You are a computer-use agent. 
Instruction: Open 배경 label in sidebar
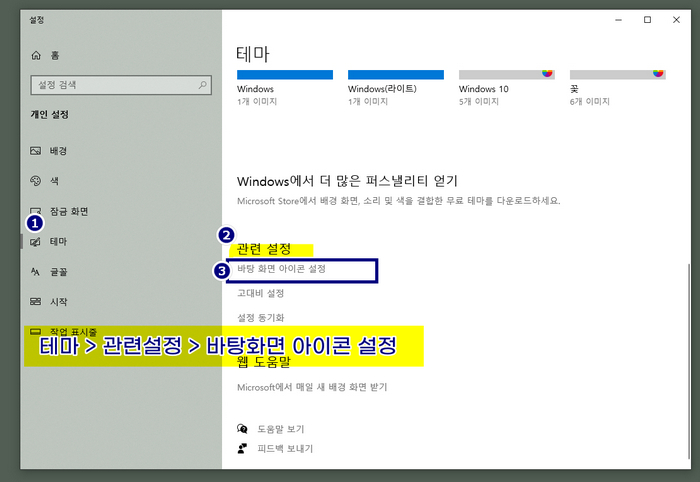pyautogui.click(x=58, y=151)
